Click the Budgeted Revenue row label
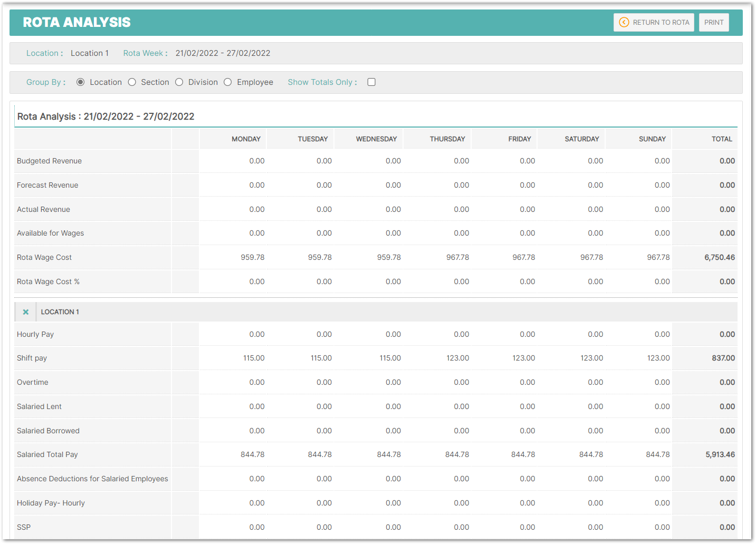 click(49, 161)
